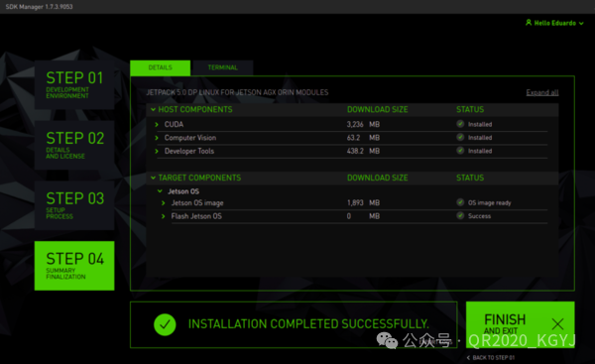Expand the CUDA row
This screenshot has width=595, height=364.
point(157,125)
